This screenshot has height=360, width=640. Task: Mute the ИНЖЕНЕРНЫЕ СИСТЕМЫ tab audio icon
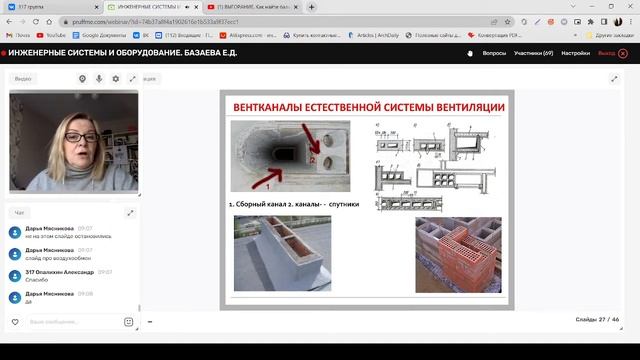[x=187, y=7]
